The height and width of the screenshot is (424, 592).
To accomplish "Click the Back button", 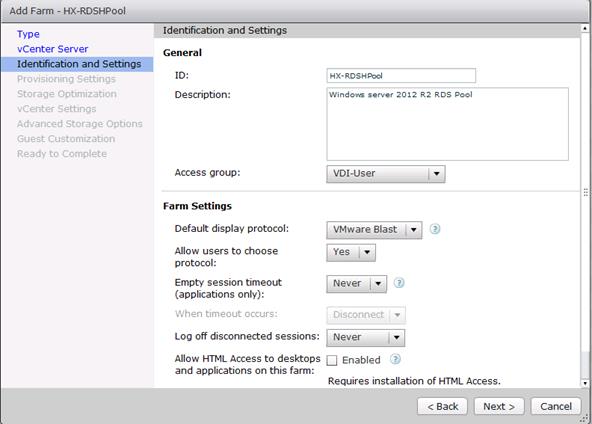I will click(x=442, y=406).
